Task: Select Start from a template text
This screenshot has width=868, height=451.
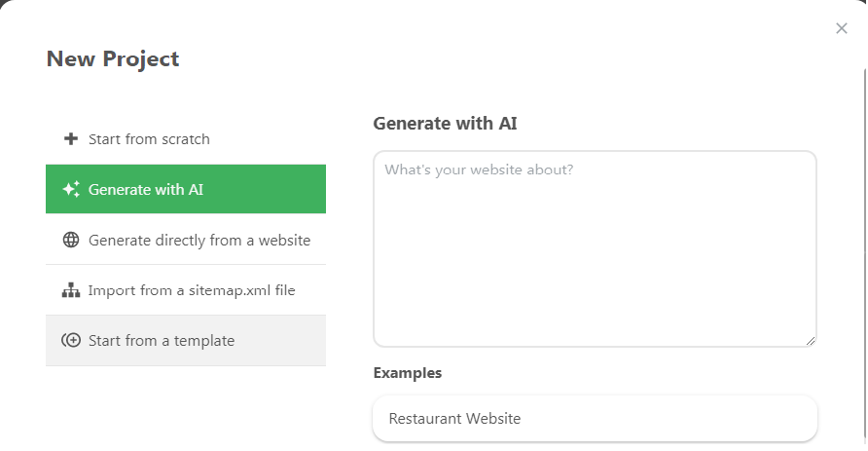Action: tap(162, 341)
